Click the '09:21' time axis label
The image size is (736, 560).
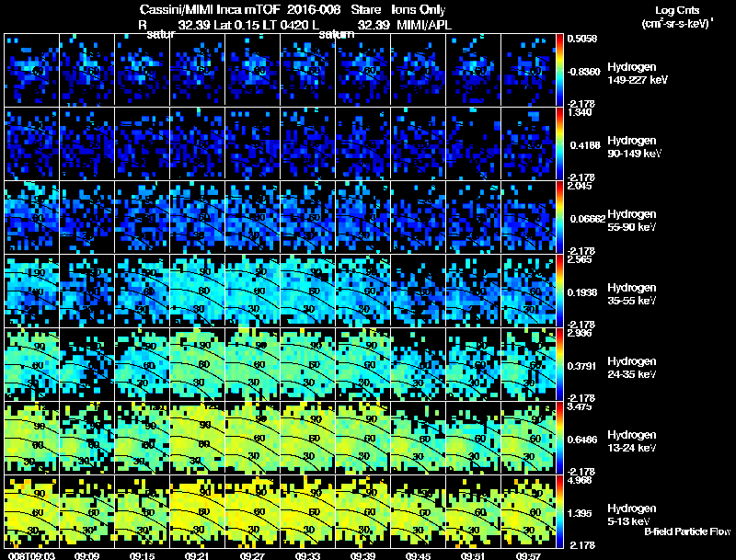pos(197,556)
